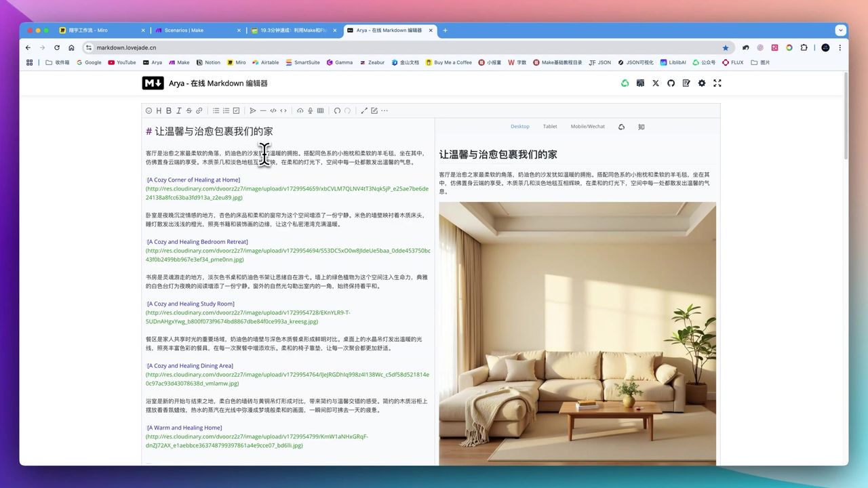Screen dimensions: 868x488
Task: Open the emoji picker in editor toolbar
Action: (149, 110)
